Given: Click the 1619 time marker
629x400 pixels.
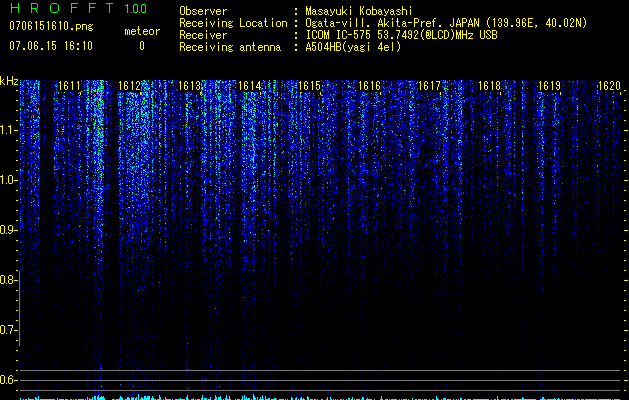Looking at the screenshot, I should pyautogui.click(x=549, y=86).
